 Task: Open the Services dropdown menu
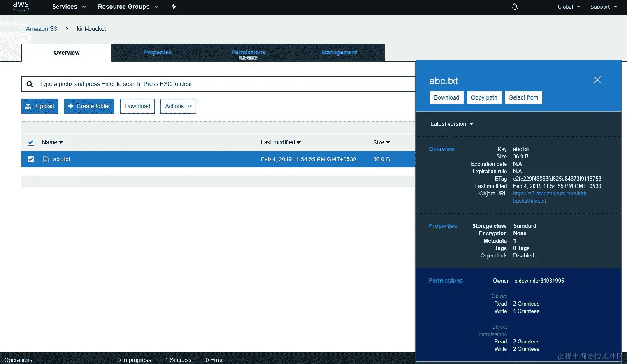click(x=69, y=7)
